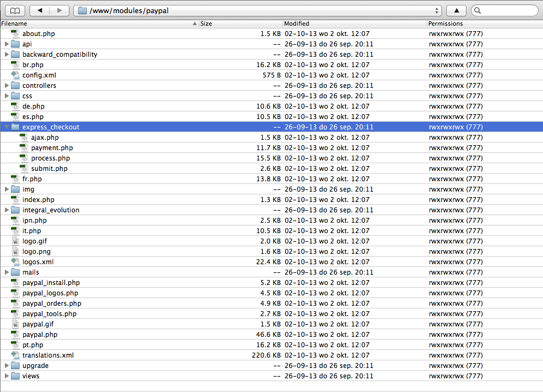Click the about.php file icon
Screen dimensions: 543x392
point(15,33)
